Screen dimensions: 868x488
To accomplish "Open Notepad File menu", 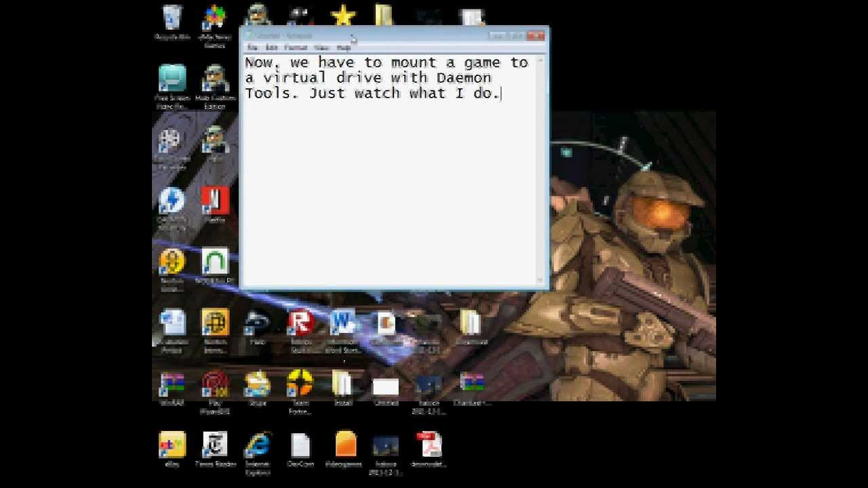I will (x=252, y=47).
